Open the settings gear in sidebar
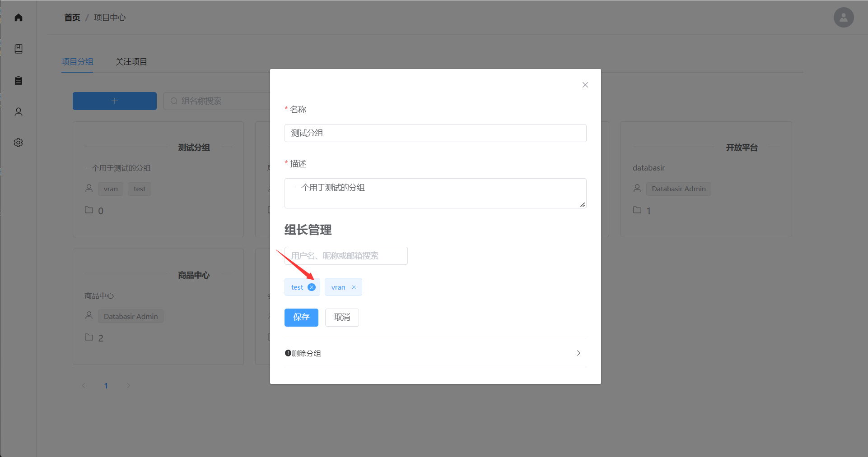The width and height of the screenshot is (868, 457). coord(19,143)
